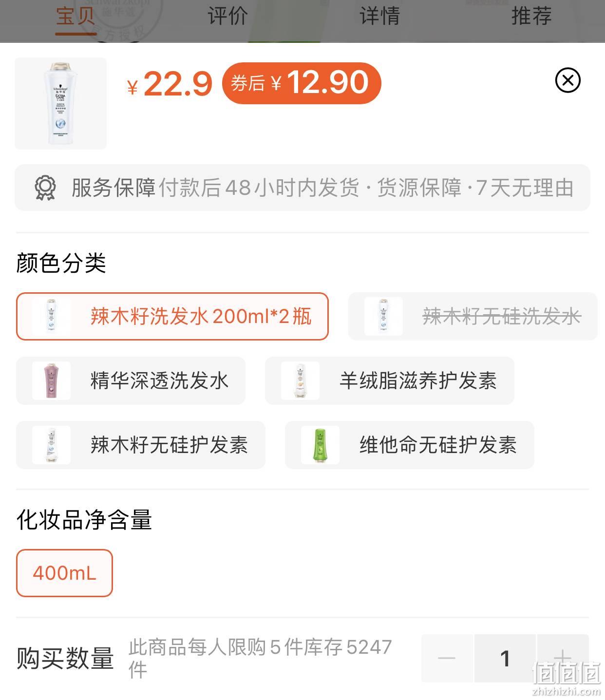This screenshot has height=700, width=605.
Task: Increase purchase quantity with plus button
Action: click(x=563, y=658)
